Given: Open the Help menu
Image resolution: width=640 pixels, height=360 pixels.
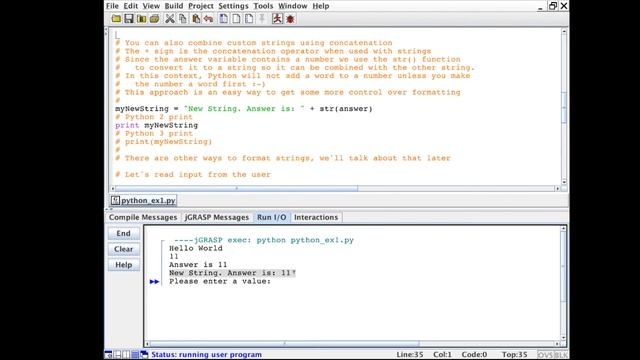Looking at the screenshot, I should point(321,6).
